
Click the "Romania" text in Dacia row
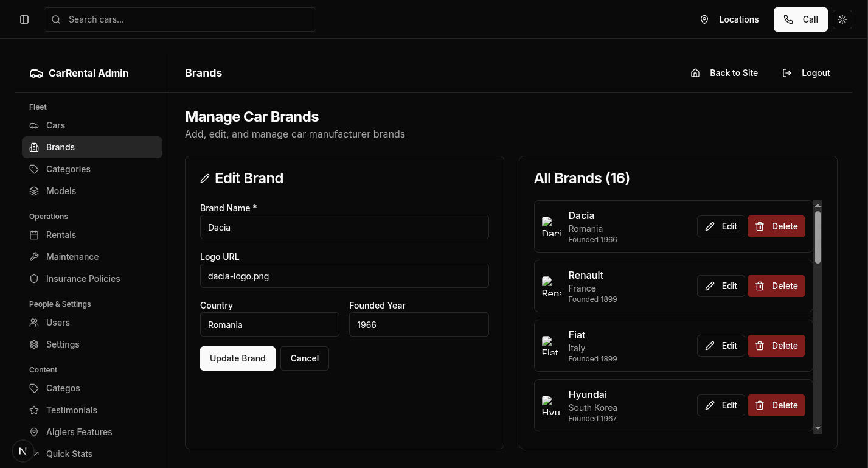(586, 229)
